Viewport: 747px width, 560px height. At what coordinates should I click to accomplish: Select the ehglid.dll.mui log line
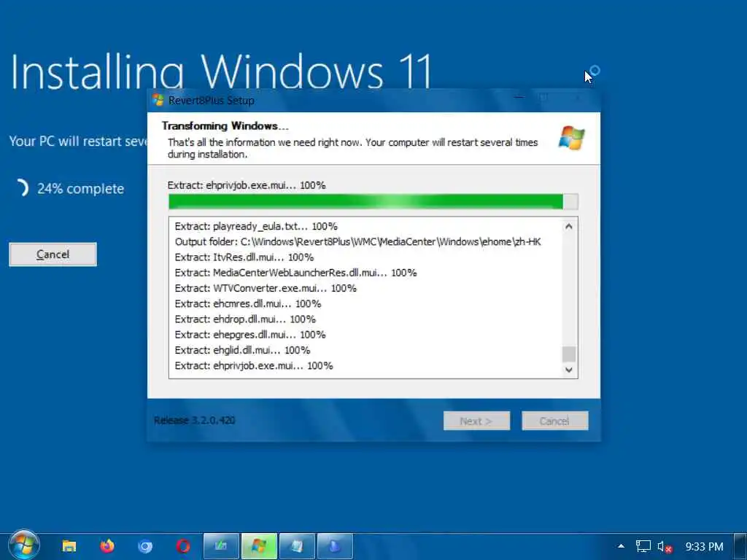point(242,350)
